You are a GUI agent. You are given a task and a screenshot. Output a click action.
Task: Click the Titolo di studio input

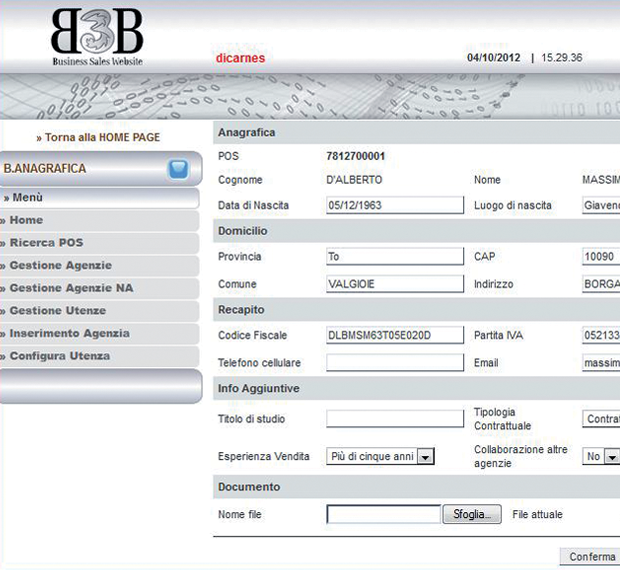(395, 419)
